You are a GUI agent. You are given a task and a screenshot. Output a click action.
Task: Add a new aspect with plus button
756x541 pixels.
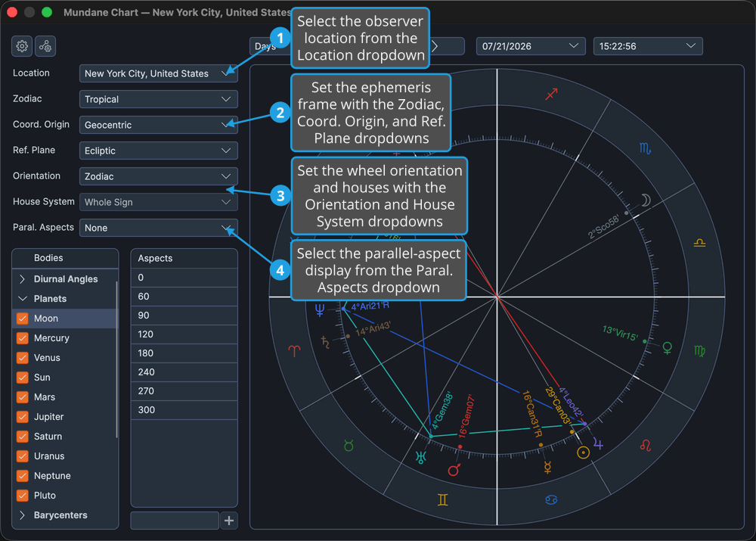pyautogui.click(x=229, y=521)
